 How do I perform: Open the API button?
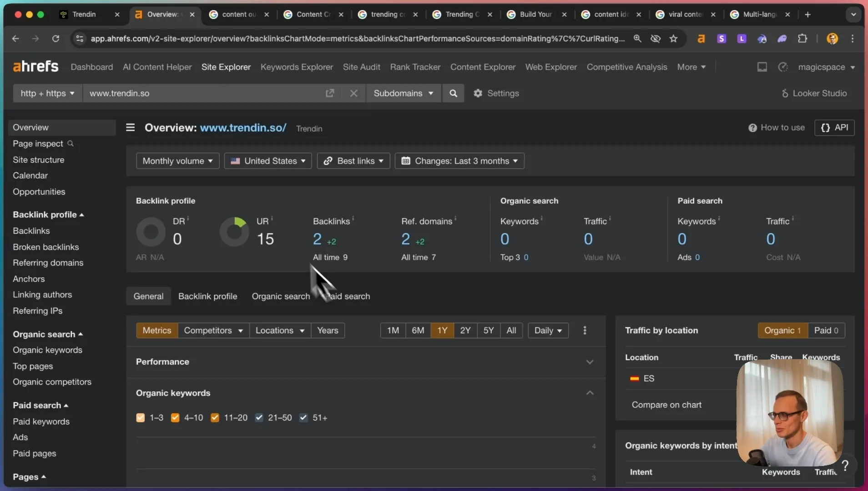click(x=834, y=128)
